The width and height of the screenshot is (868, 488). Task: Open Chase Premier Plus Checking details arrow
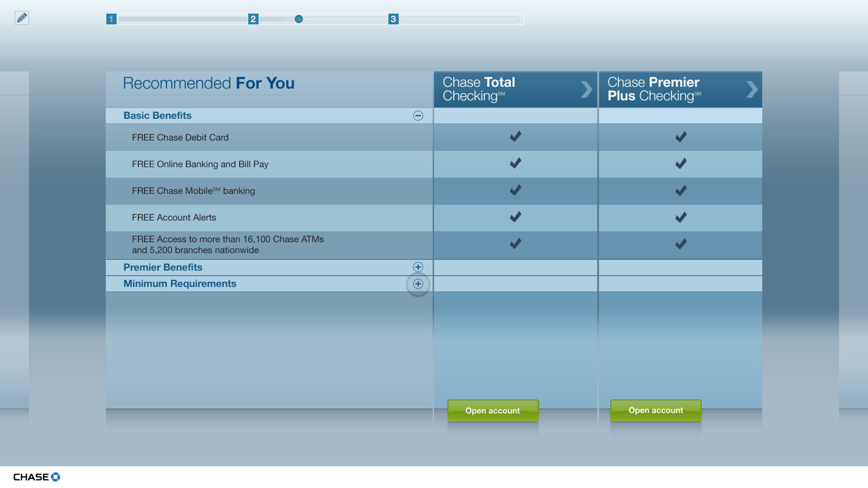(752, 90)
